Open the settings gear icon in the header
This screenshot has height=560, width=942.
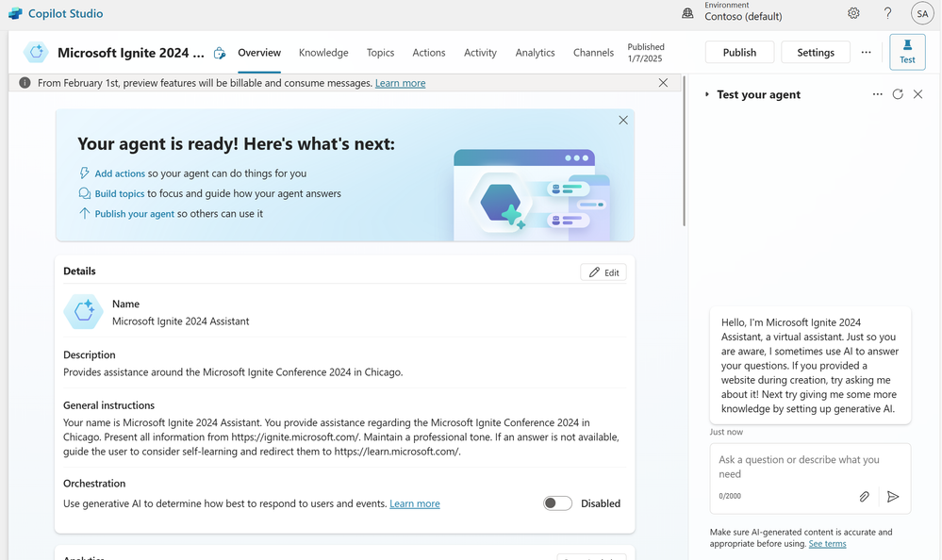coord(853,13)
